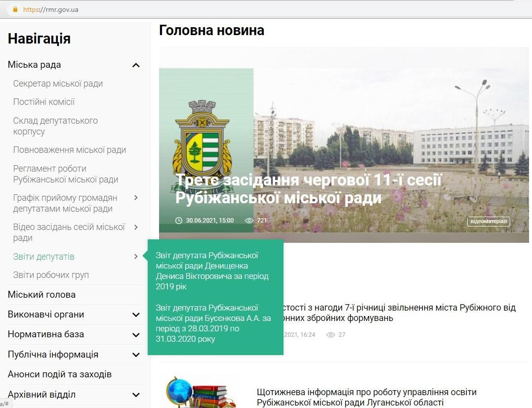Expand the Публічна інформація chevron
The height and width of the screenshot is (408, 532).
click(x=136, y=355)
